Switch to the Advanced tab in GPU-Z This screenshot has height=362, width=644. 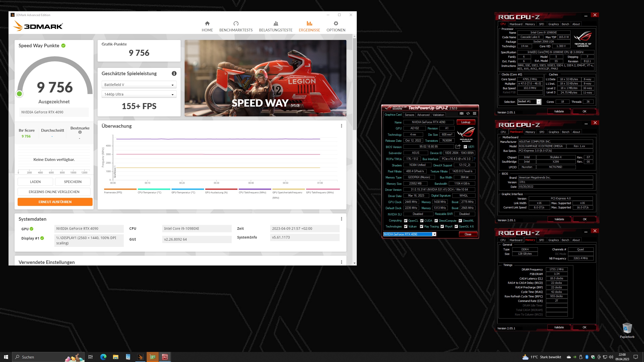click(x=423, y=115)
